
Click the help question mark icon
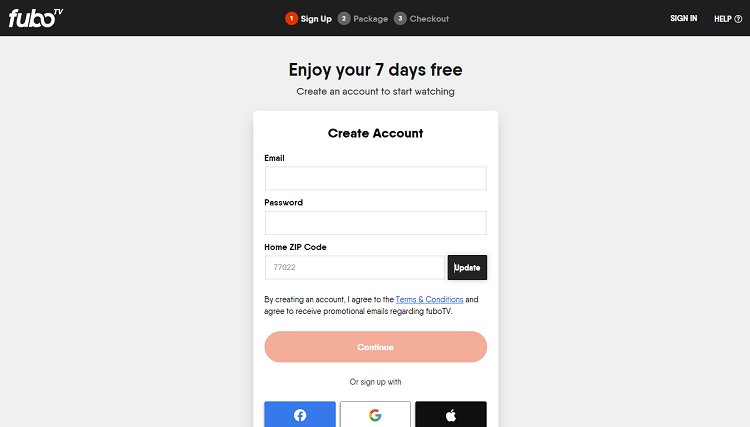[738, 18]
